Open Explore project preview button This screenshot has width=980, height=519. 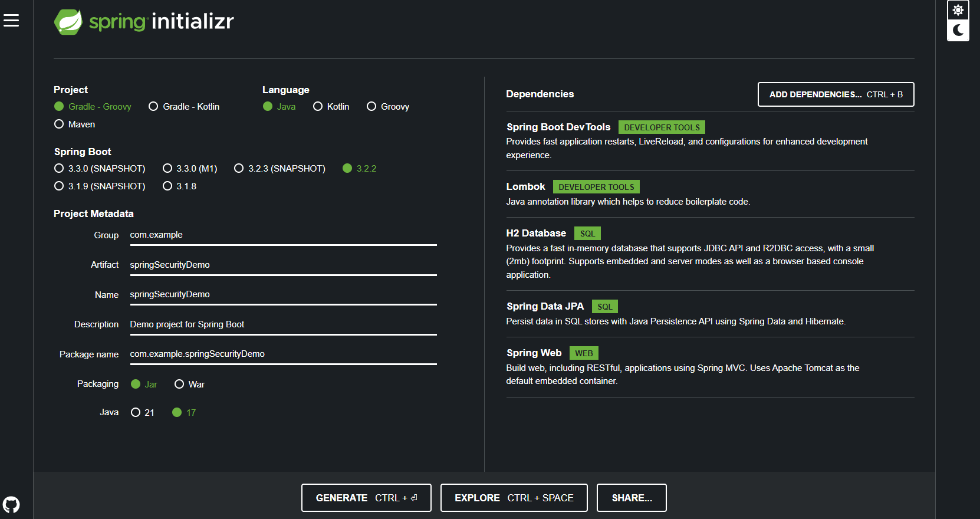point(514,498)
